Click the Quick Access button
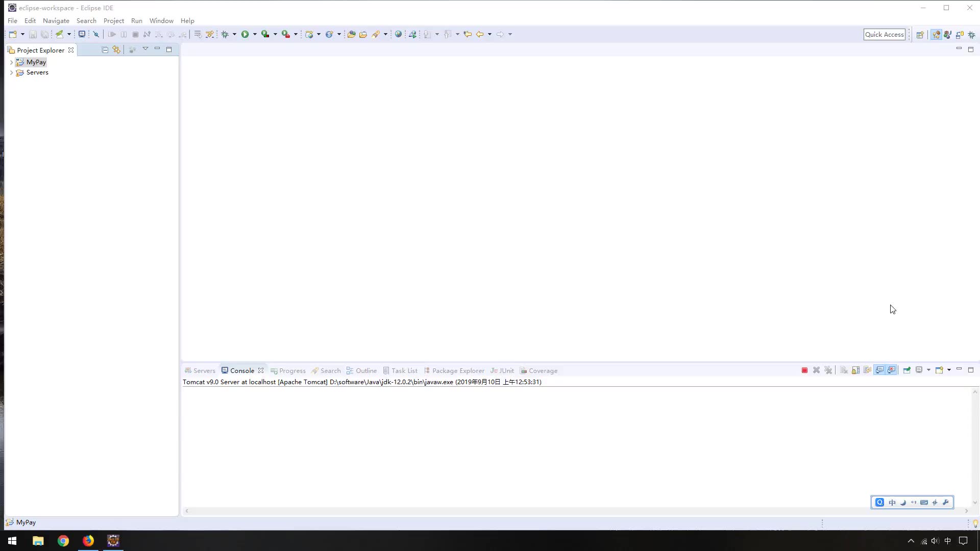 (x=885, y=34)
